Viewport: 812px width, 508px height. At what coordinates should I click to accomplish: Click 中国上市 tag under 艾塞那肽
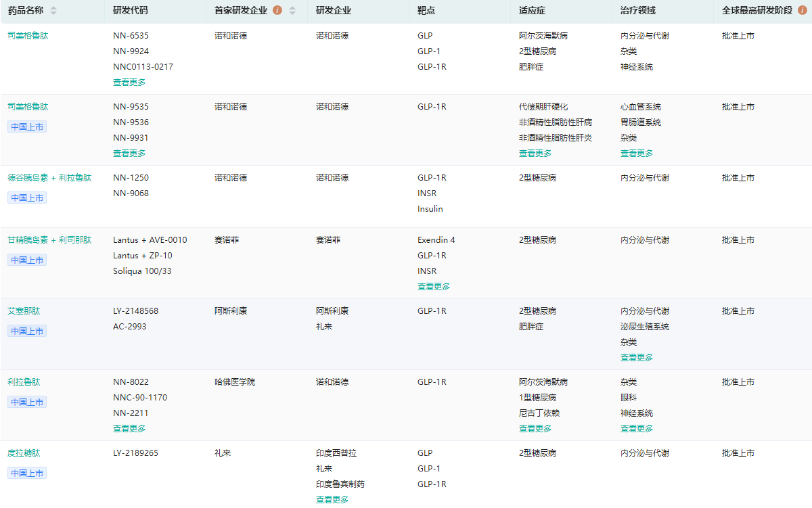pos(27,331)
